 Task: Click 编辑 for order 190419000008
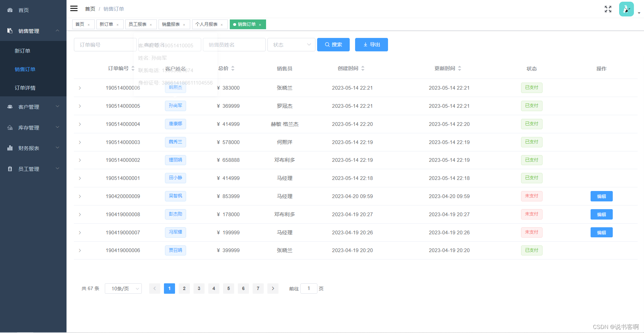(601, 215)
